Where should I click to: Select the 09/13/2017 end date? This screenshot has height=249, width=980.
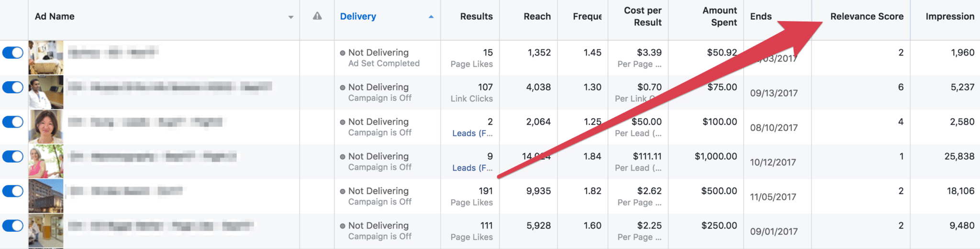coord(774,93)
